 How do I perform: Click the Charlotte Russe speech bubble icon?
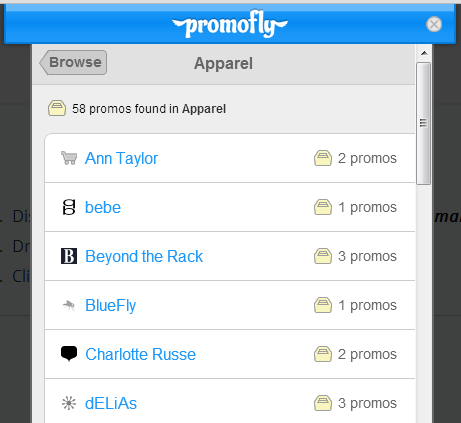tap(69, 354)
